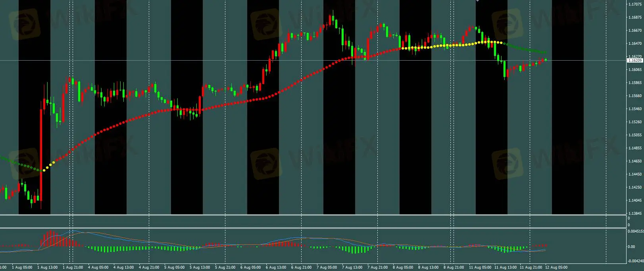Click the 1.15055 price axis label

point(635,135)
